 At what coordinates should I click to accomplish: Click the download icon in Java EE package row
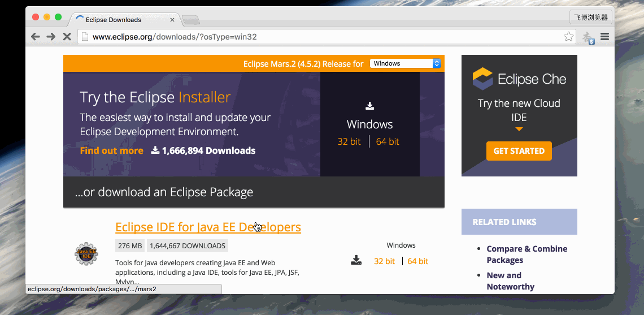[x=356, y=260]
